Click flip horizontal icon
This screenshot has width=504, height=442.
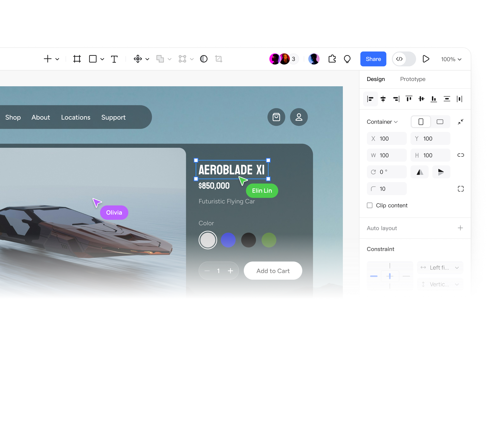point(420,172)
